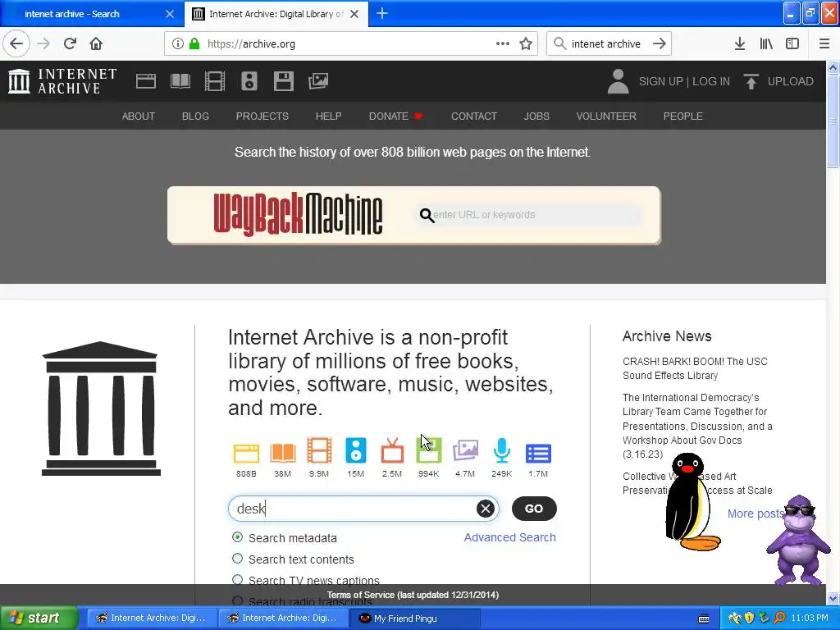Select the orange Texts 38M icon

(283, 453)
